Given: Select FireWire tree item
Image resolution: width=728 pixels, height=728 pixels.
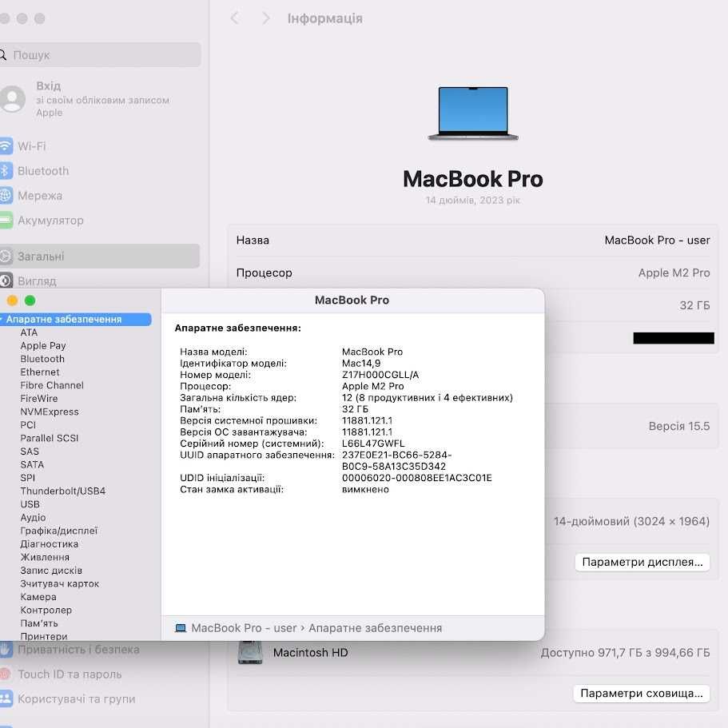Looking at the screenshot, I should point(39,398).
